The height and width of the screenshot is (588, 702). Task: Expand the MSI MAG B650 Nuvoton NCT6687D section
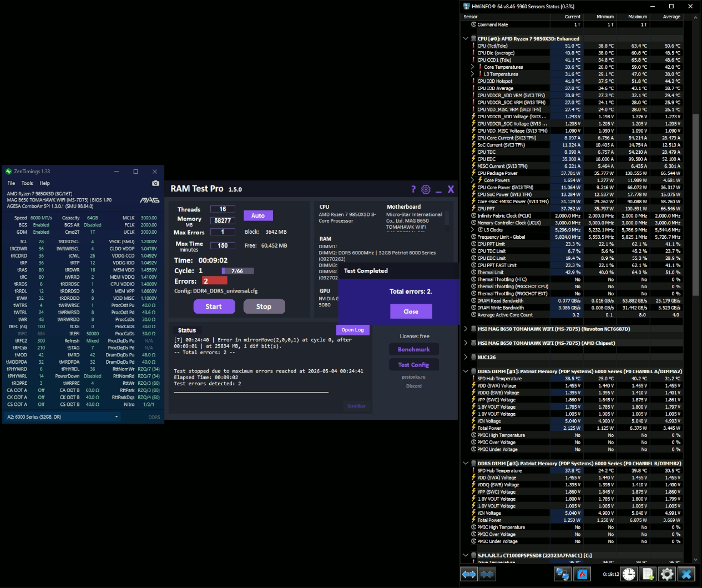tap(466, 329)
